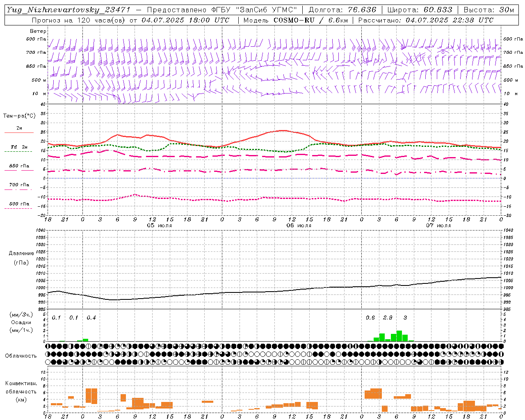
Task: Select the latitude value Широта: 60.833
Action: click(420, 10)
